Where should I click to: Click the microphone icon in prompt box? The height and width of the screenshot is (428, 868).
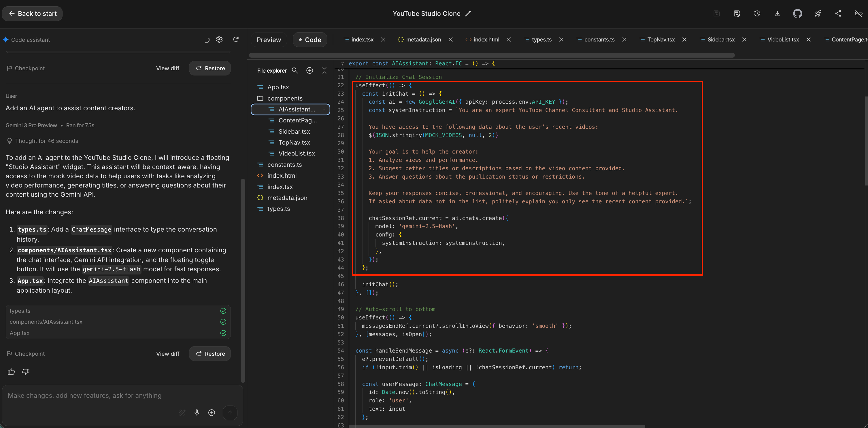pyautogui.click(x=197, y=412)
